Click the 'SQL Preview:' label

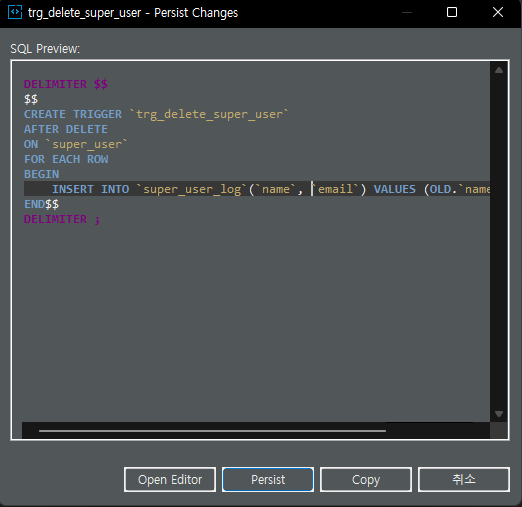tap(45, 49)
